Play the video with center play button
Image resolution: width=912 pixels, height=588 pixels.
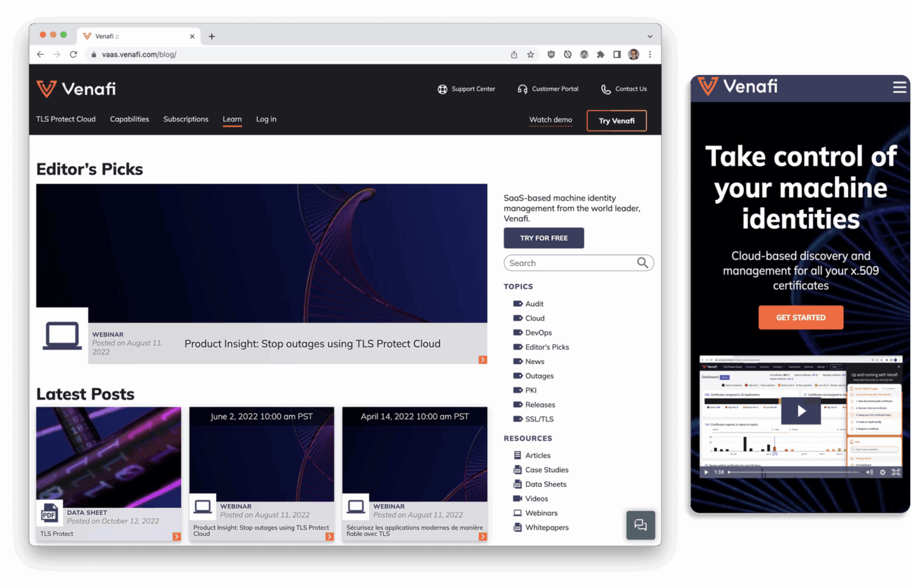(801, 411)
